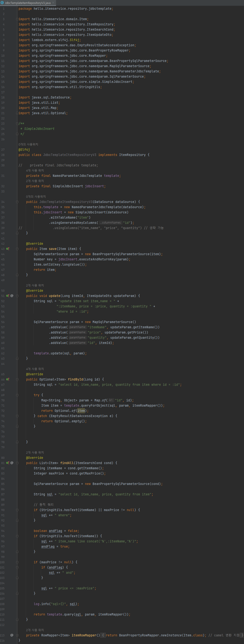244x644 pixels.
Task: Click the package declaration on line 1
Action: point(66,9)
